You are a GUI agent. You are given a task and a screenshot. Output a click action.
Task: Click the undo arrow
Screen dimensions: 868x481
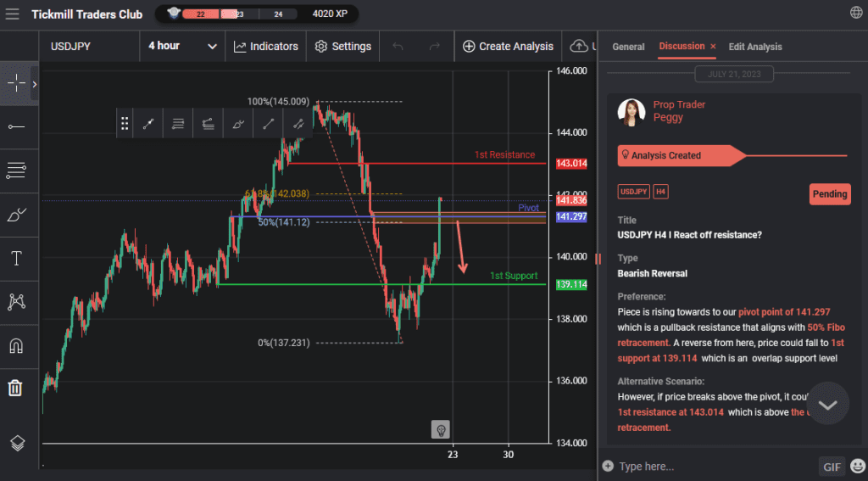[x=398, y=47]
